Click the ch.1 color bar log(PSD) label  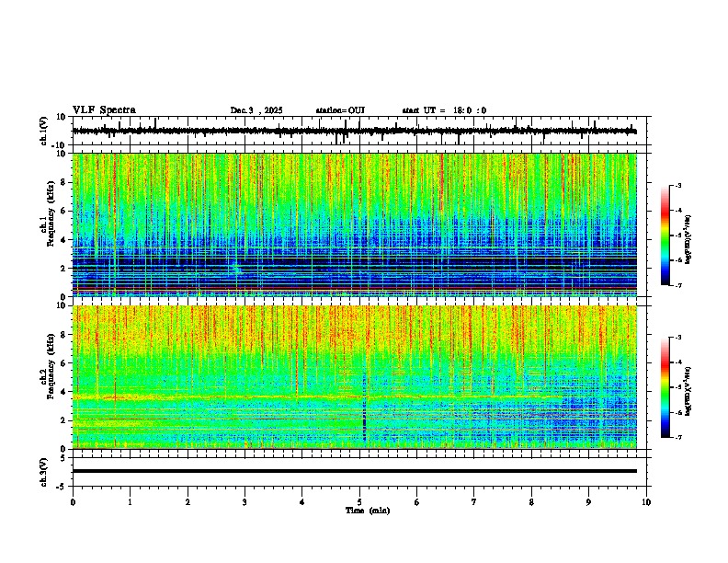click(688, 239)
